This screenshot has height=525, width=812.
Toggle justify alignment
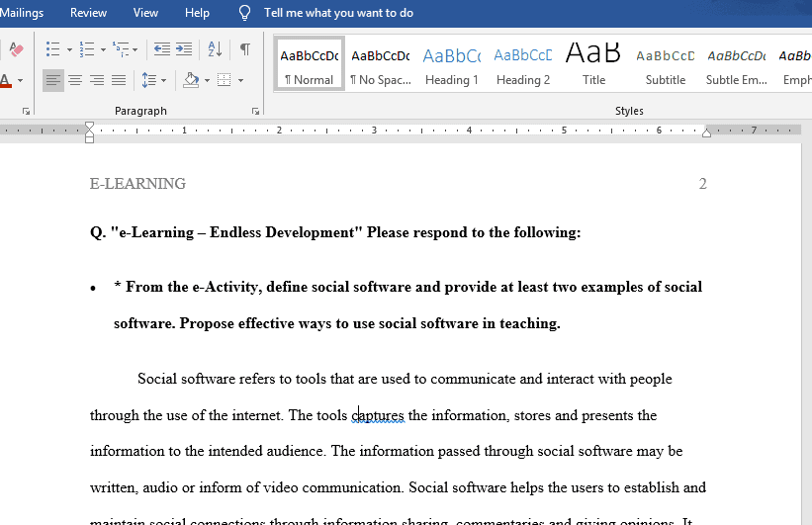click(119, 80)
